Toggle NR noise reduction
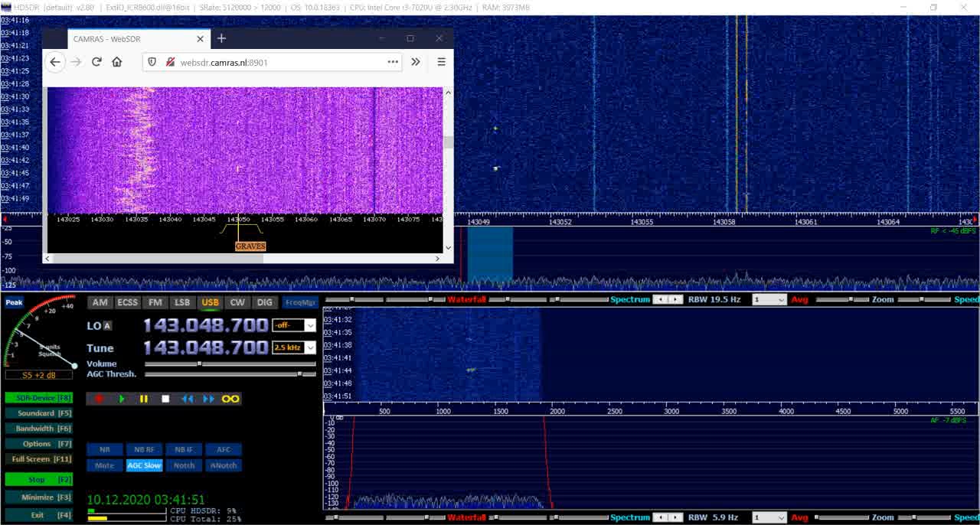Screen dimensions: 980x525 coord(105,450)
